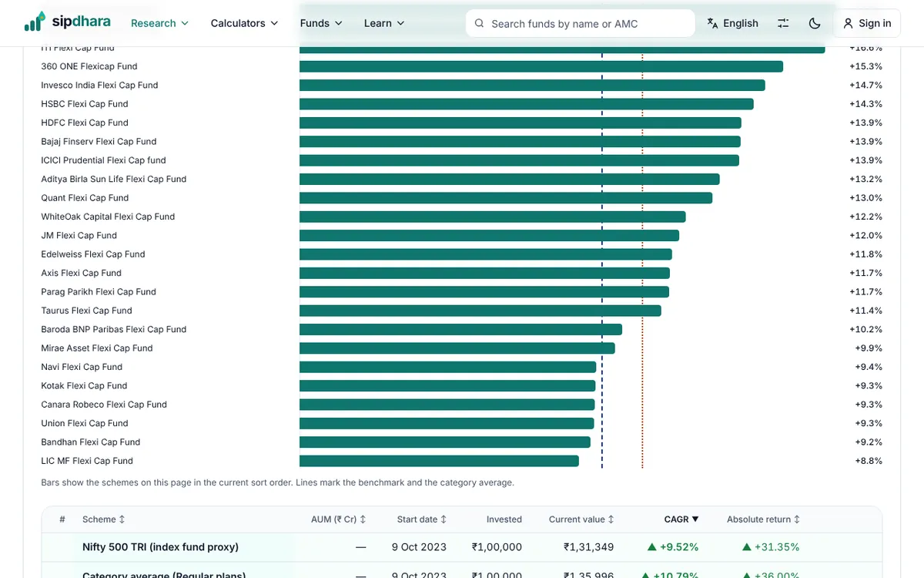This screenshot has height=578, width=924.
Task: Click Axis Flexi Cap Fund label
Action: pyautogui.click(x=82, y=273)
